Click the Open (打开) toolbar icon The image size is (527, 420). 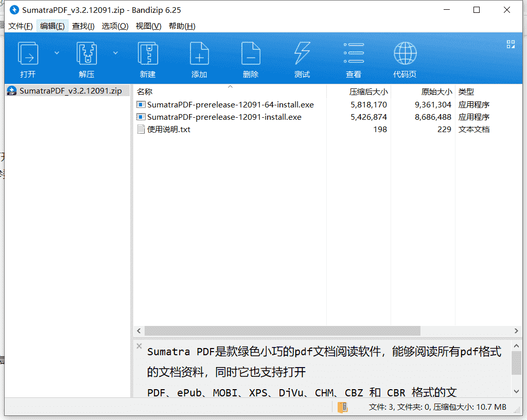28,53
